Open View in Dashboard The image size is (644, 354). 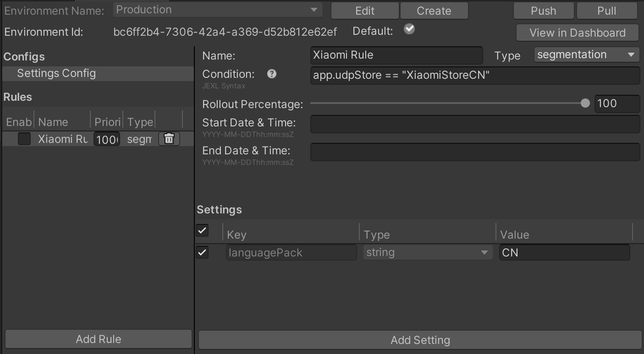pos(577,33)
